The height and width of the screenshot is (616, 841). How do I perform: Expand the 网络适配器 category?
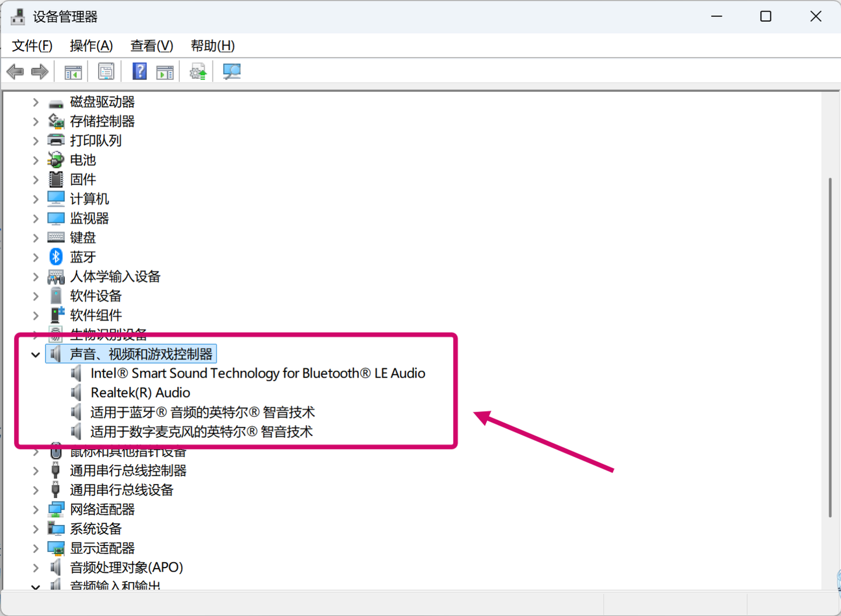coord(36,510)
